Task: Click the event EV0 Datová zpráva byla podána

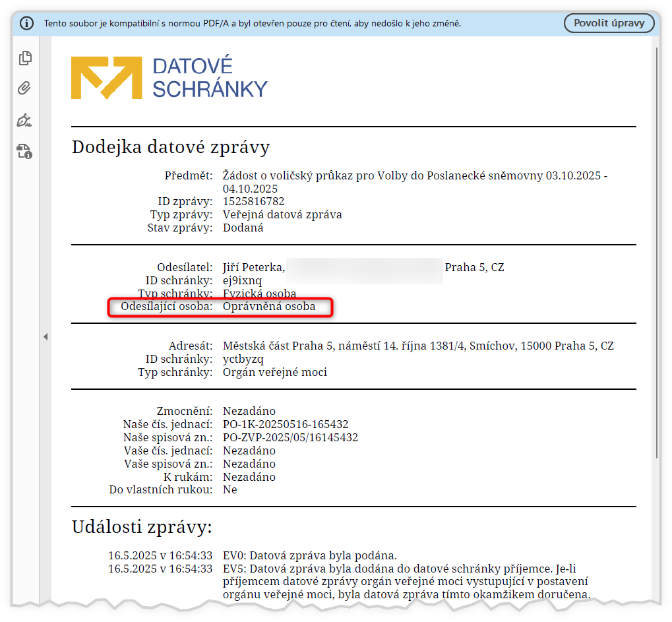Action: (309, 556)
